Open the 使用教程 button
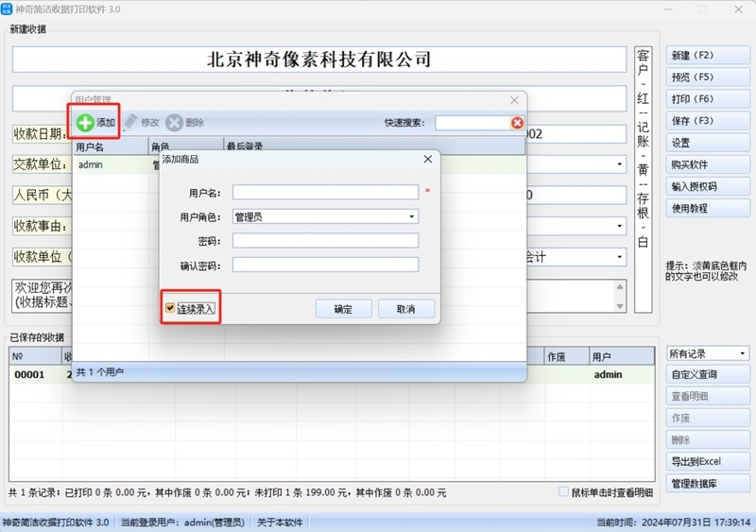756x532 pixels. (x=708, y=209)
